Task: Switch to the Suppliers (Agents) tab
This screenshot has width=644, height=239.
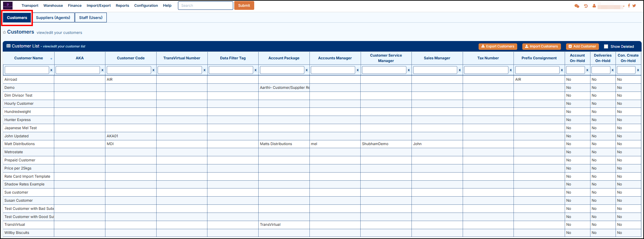Action: [x=53, y=18]
